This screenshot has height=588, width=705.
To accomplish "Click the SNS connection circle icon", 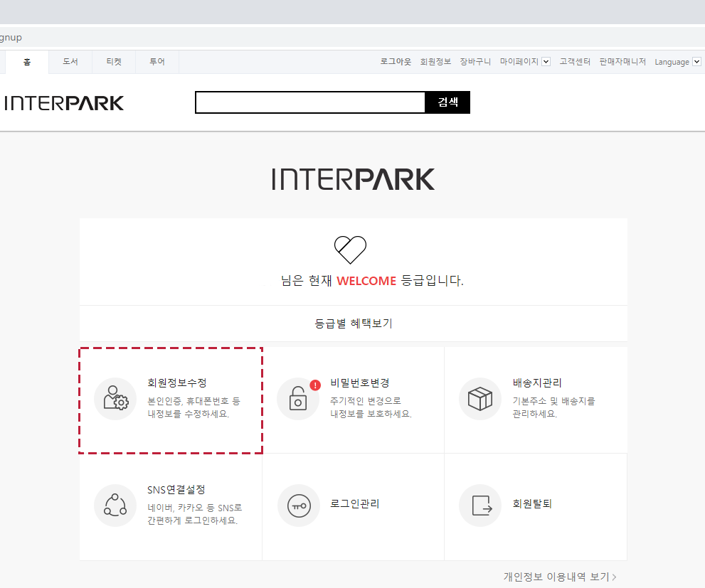I will point(115,506).
